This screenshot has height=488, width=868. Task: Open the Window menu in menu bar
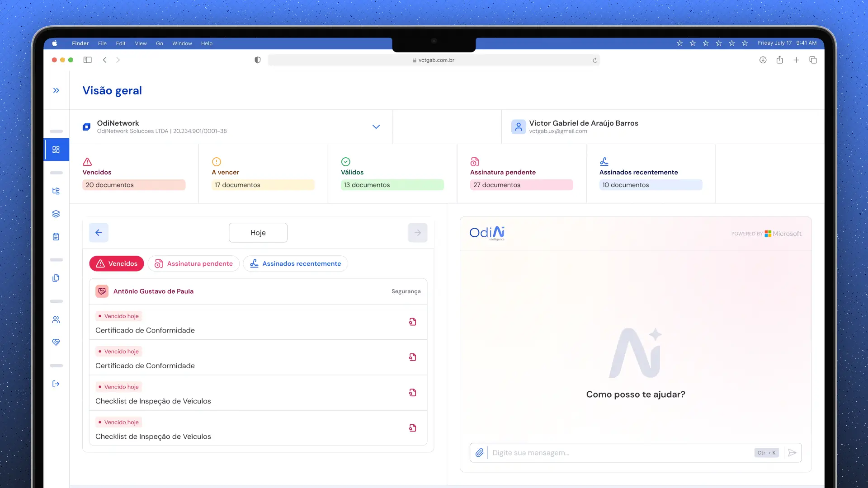(x=182, y=43)
